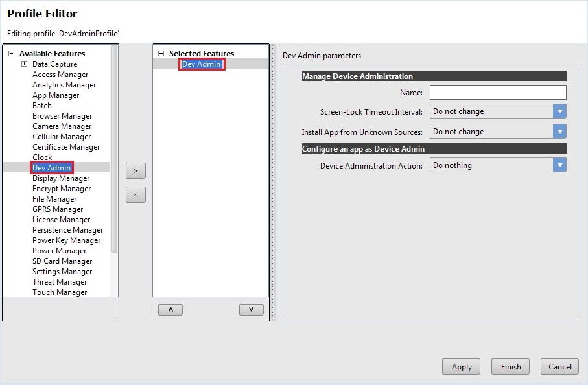This screenshot has width=588, height=385.
Task: Cancel the profile editing
Action: click(x=559, y=367)
